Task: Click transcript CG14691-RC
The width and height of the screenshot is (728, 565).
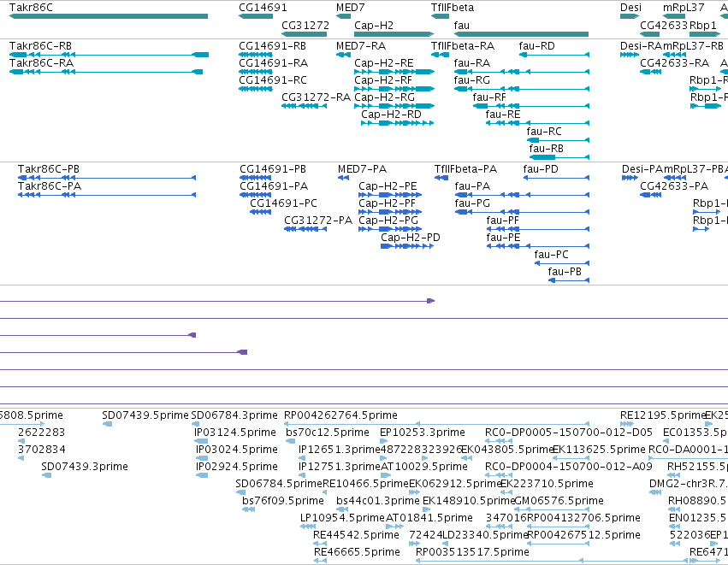Action: (273, 80)
